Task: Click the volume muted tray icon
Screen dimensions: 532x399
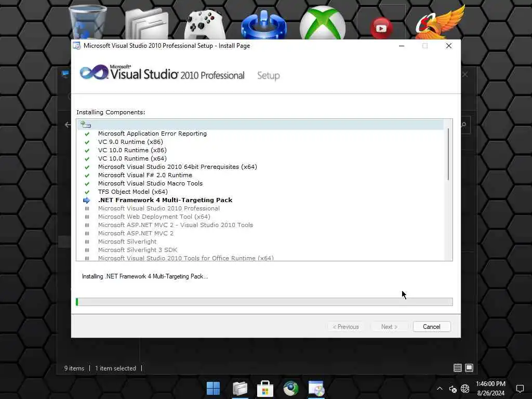Action: click(x=453, y=389)
